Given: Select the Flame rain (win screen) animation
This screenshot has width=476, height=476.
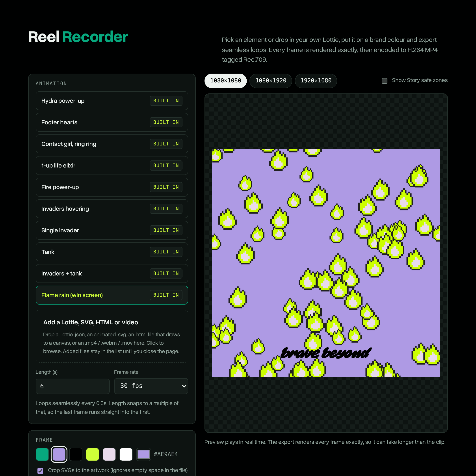Looking at the screenshot, I should [x=112, y=295].
